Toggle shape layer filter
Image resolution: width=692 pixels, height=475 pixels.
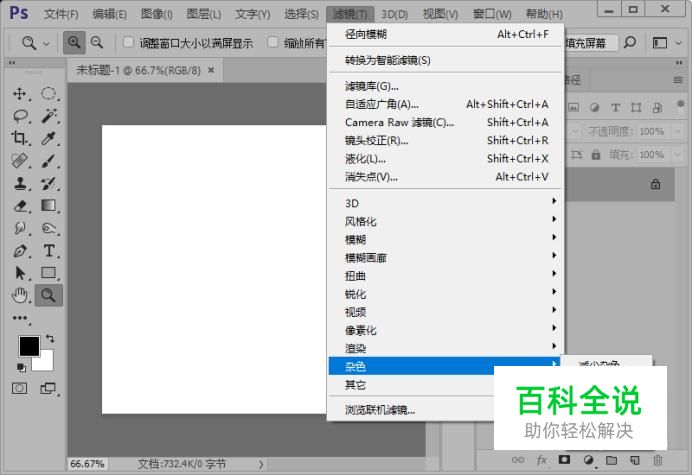(x=636, y=107)
